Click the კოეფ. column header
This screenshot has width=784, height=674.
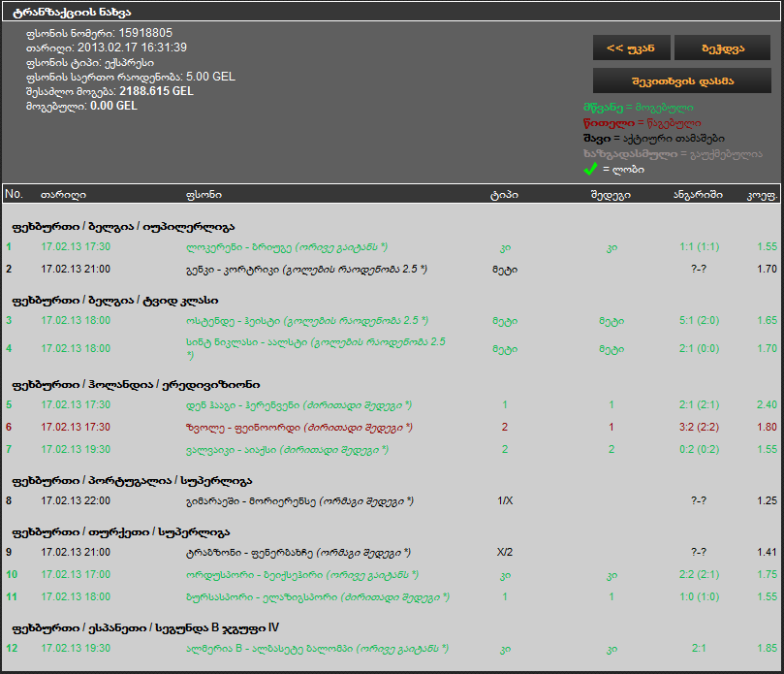[x=762, y=195]
